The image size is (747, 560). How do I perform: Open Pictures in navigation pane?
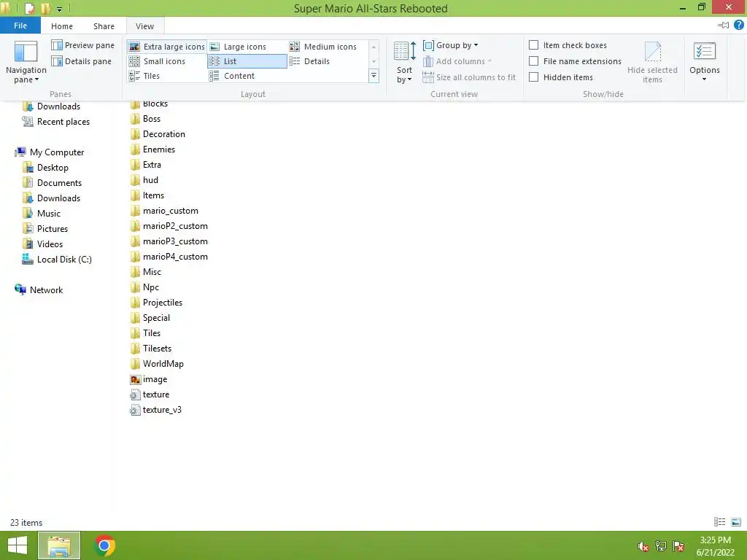[46, 228]
